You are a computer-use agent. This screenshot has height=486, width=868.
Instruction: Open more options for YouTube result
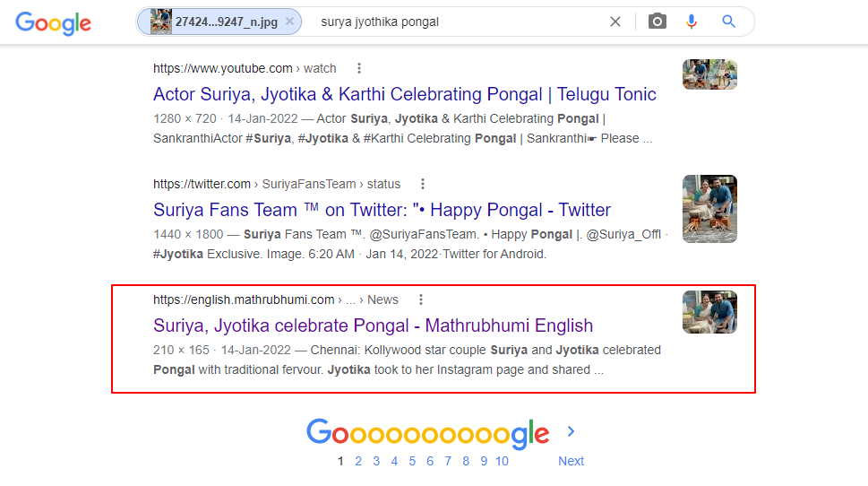point(359,68)
